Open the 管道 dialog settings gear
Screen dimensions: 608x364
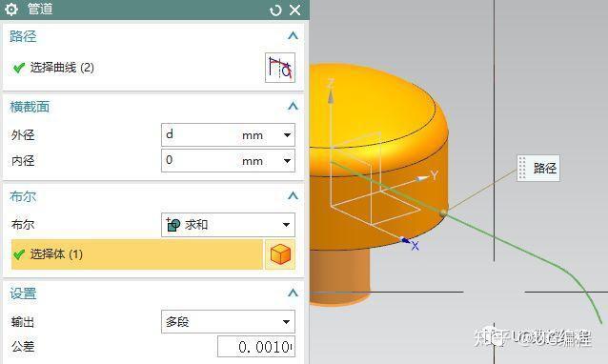pos(11,10)
